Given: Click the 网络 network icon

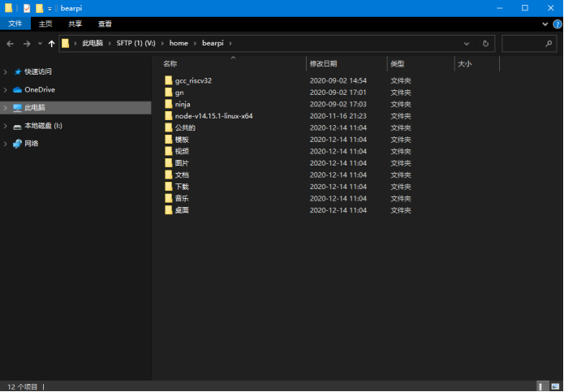Looking at the screenshot, I should 17,144.
